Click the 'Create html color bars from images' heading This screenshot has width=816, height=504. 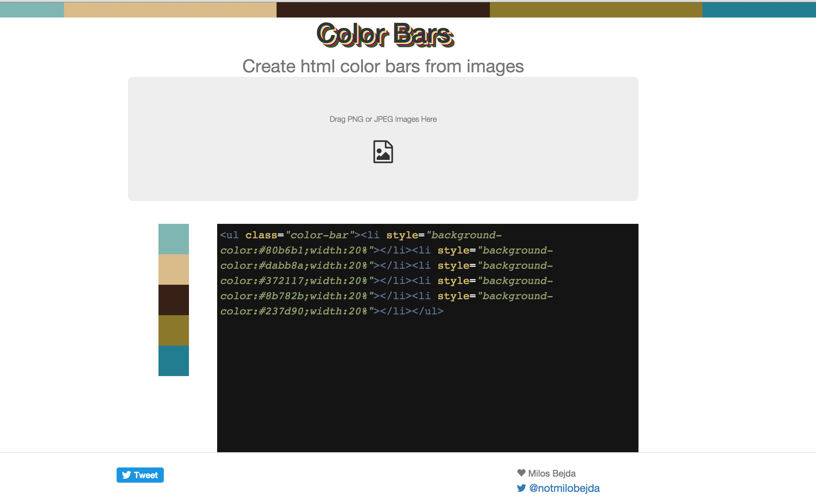(383, 66)
